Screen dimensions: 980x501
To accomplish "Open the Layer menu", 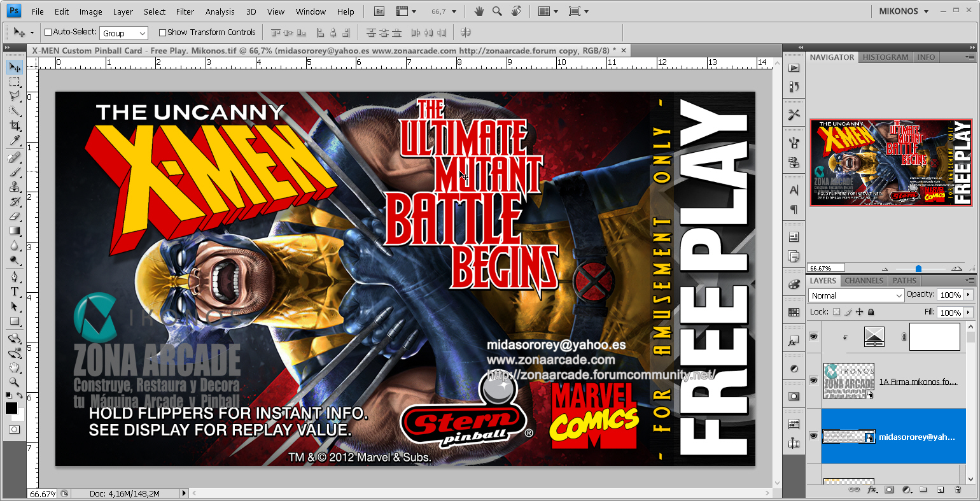I will point(123,11).
